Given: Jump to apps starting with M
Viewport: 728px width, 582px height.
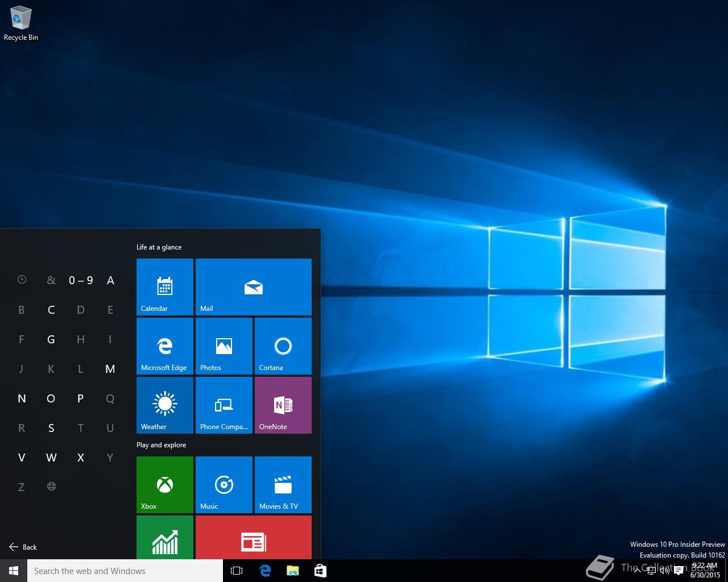Looking at the screenshot, I should click(x=110, y=369).
